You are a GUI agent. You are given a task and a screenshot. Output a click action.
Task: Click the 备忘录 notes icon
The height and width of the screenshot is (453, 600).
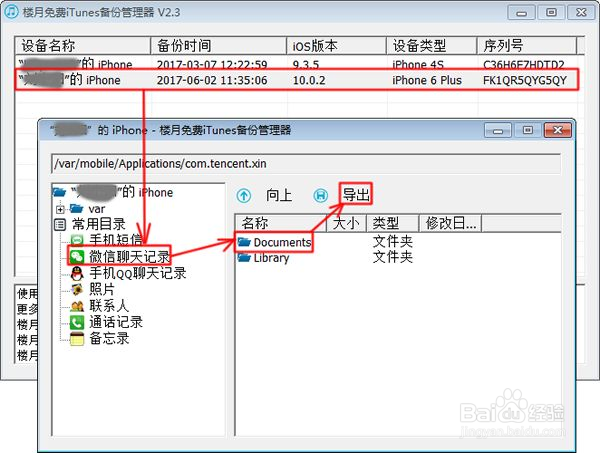77,339
